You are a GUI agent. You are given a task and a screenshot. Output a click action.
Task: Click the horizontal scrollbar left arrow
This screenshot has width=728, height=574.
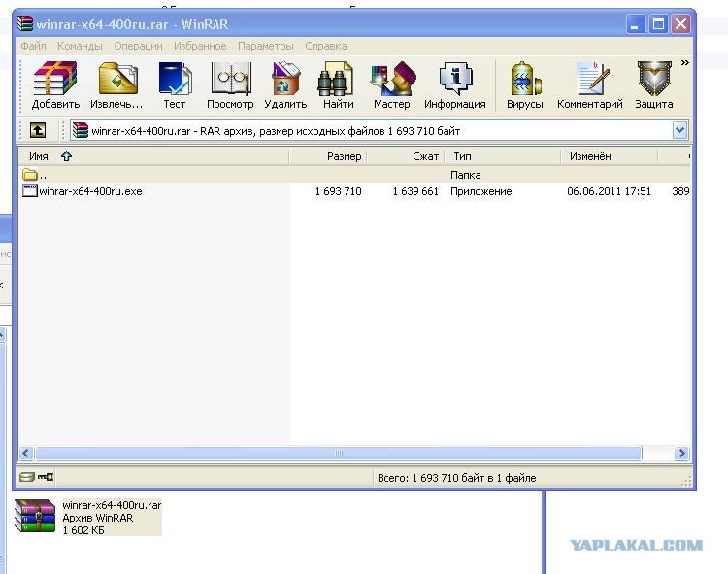pyautogui.click(x=26, y=453)
